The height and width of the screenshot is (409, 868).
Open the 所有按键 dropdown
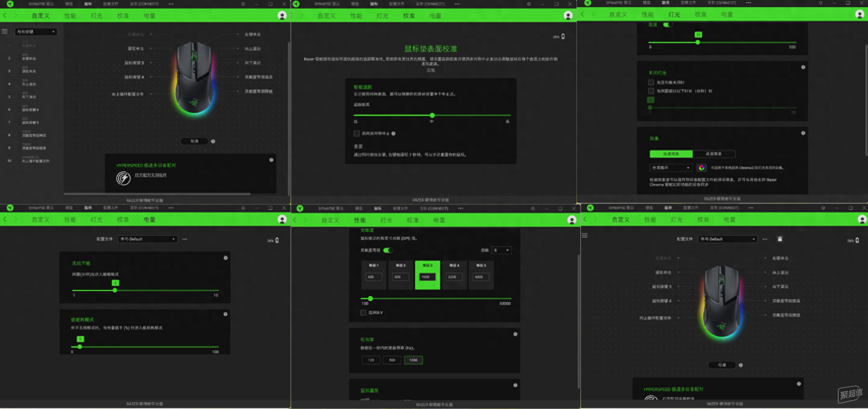[36, 32]
